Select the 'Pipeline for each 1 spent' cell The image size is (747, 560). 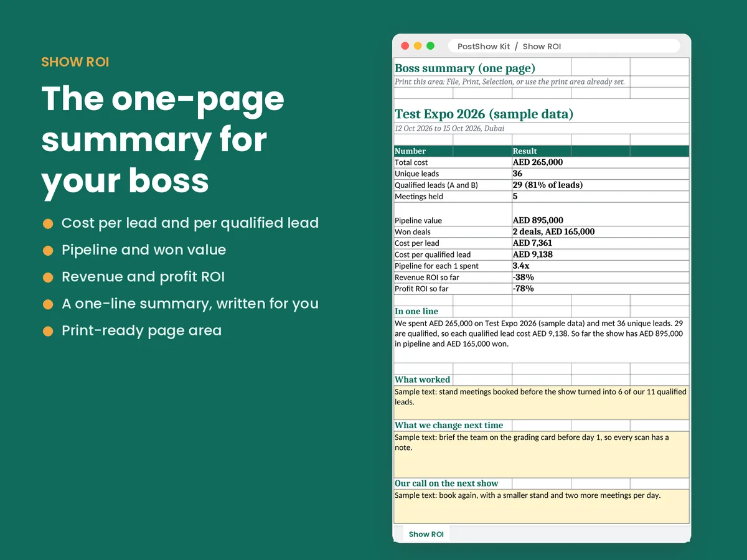click(x=453, y=266)
